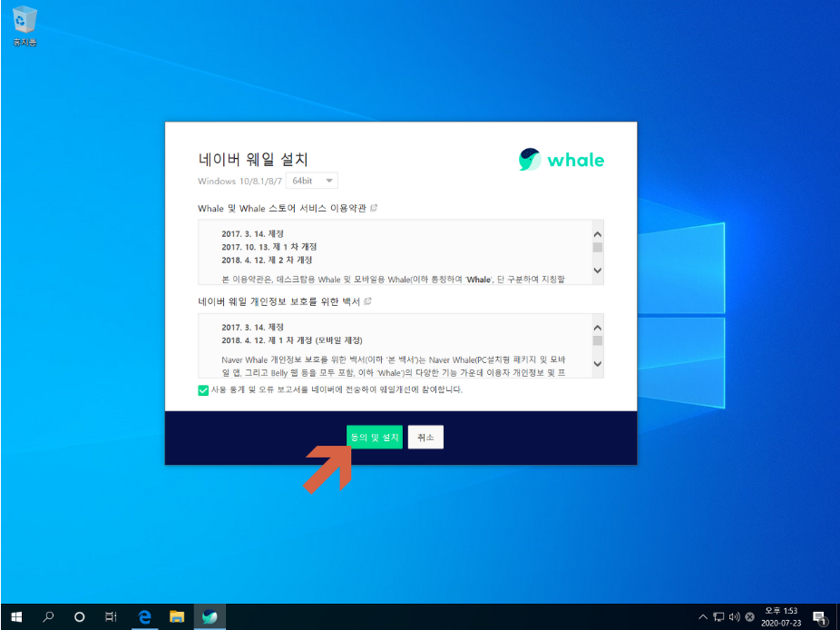Open external link icon beside 개인정보 보호 백서

(367, 301)
